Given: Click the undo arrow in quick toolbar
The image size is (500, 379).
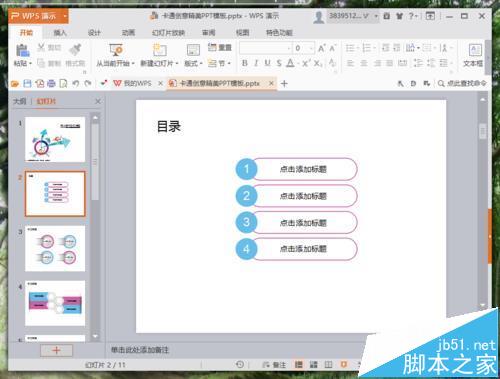Looking at the screenshot, I should pyautogui.click(x=76, y=83).
